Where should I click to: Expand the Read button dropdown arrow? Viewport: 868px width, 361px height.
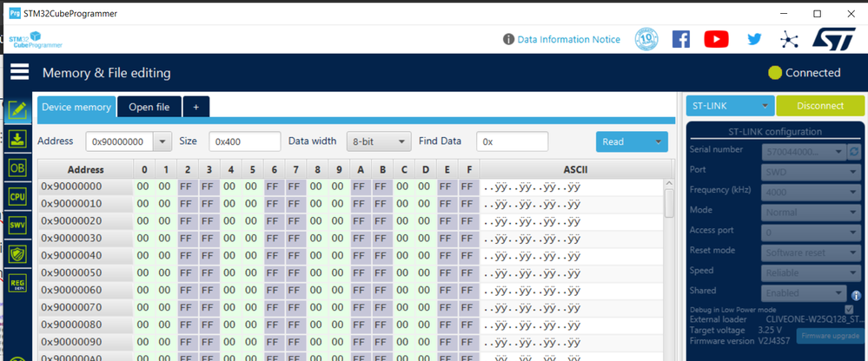coord(658,141)
